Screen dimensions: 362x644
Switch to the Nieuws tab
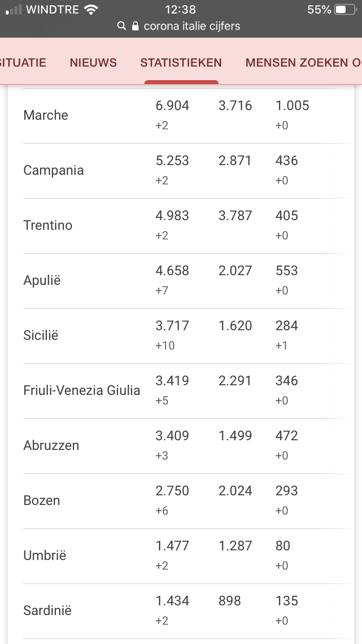tap(93, 63)
